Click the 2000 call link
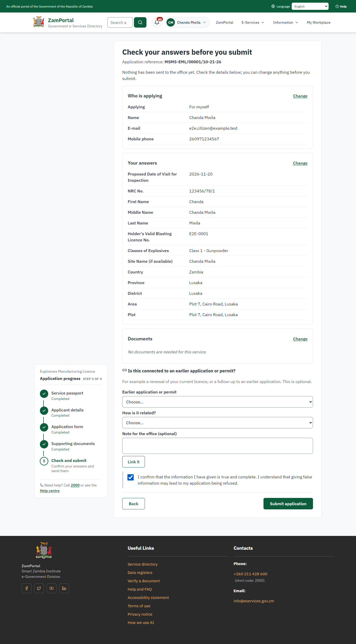This screenshot has height=644, width=356. [x=75, y=485]
